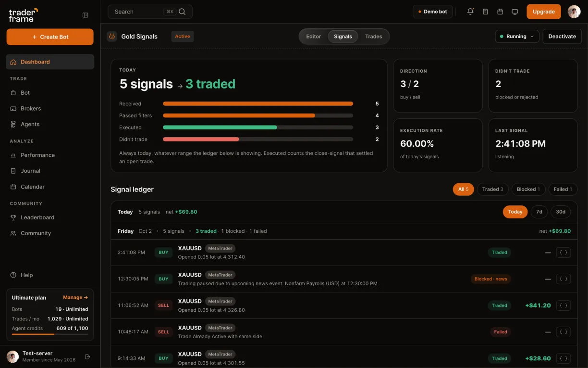
Task: Select the Today range button
Action: click(515, 212)
